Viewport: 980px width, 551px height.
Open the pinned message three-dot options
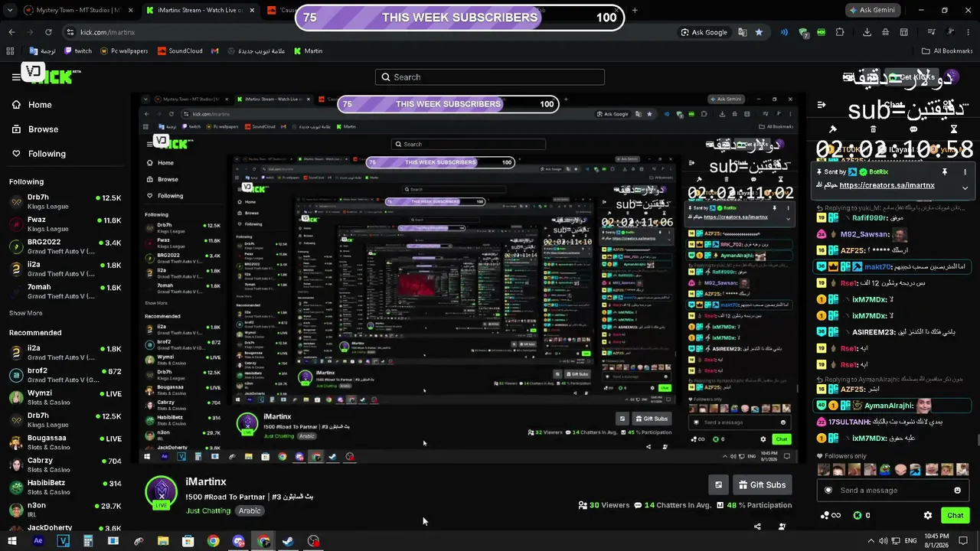click(965, 172)
